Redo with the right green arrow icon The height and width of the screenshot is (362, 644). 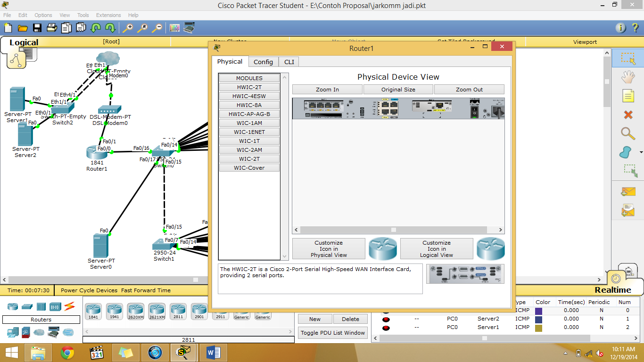pos(110,28)
